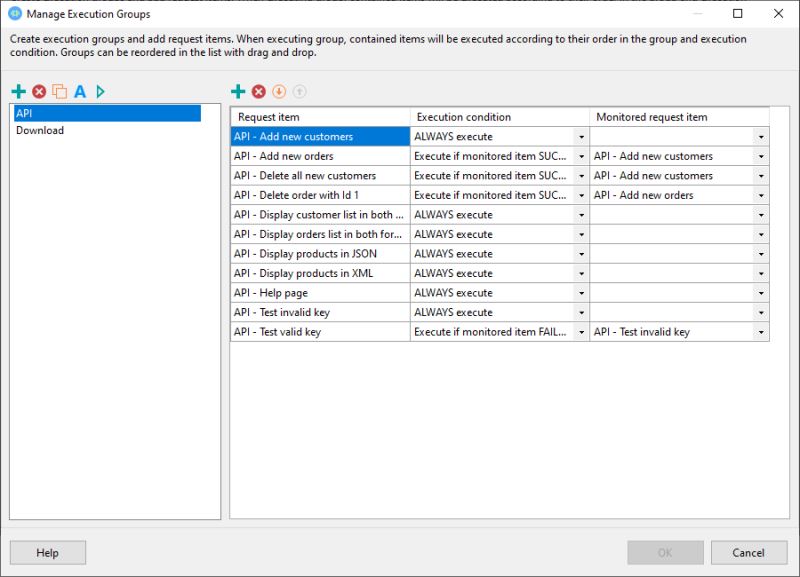Click the Request item column header
The width and height of the screenshot is (800, 577).
[x=320, y=117]
